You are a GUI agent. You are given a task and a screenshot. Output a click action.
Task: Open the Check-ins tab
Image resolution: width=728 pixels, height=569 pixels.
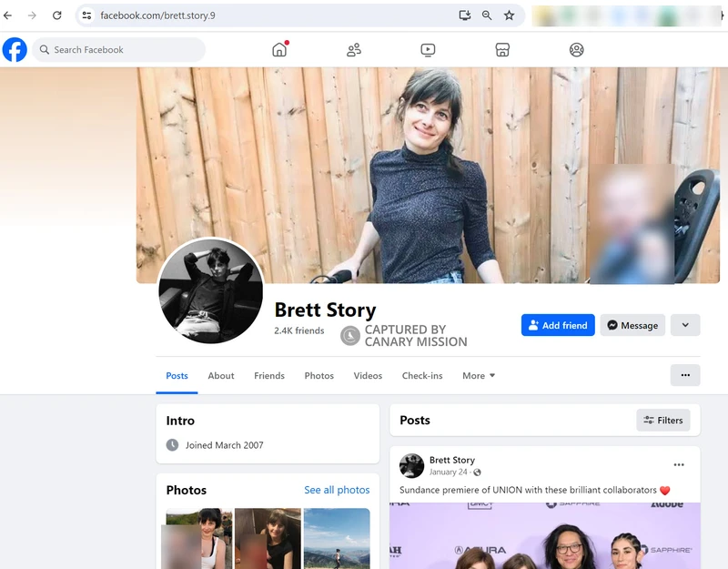point(422,375)
